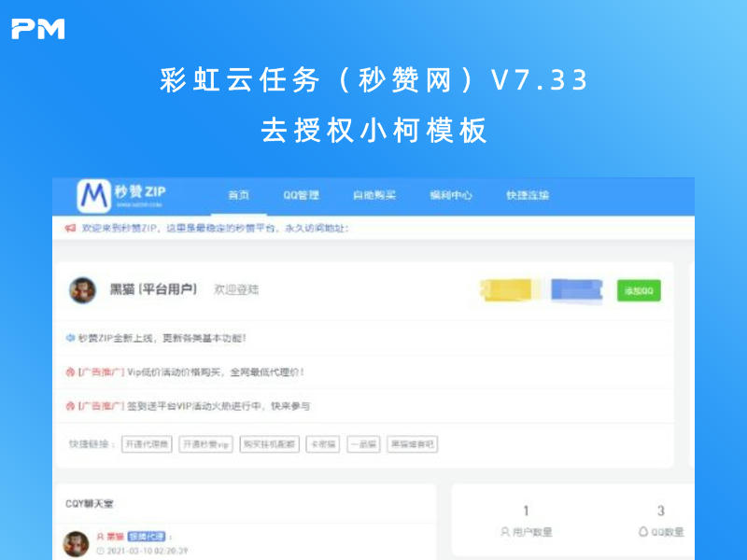Click the 开通秒赞vip quick link
The height and width of the screenshot is (560, 747).
point(206,444)
